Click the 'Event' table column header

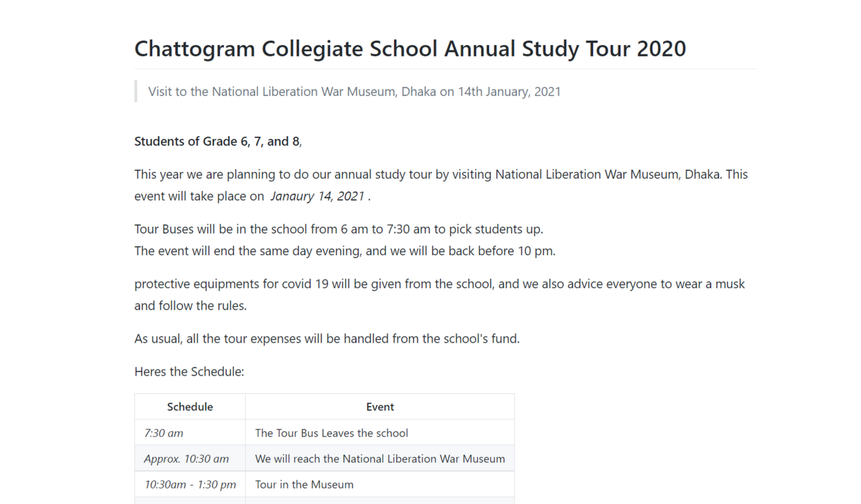point(380,407)
